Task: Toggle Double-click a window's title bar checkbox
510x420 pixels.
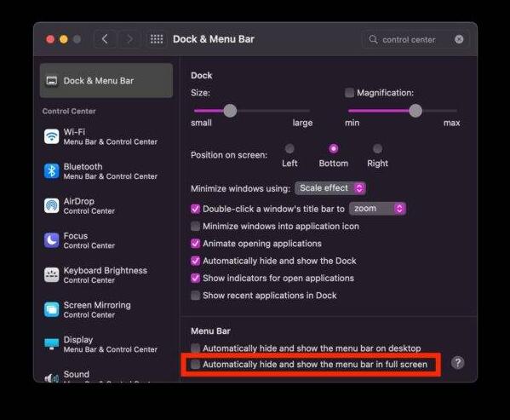Action: [x=196, y=209]
